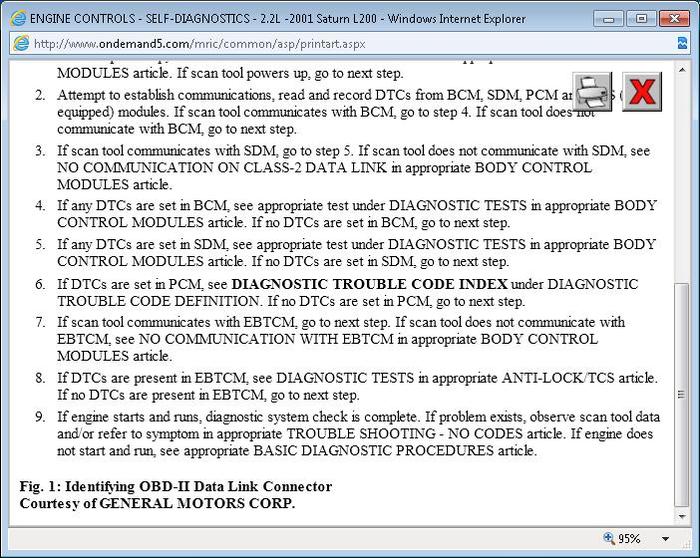Click the scrollbar down arrow
The width and height of the screenshot is (700, 558).
pyautogui.click(x=682, y=516)
